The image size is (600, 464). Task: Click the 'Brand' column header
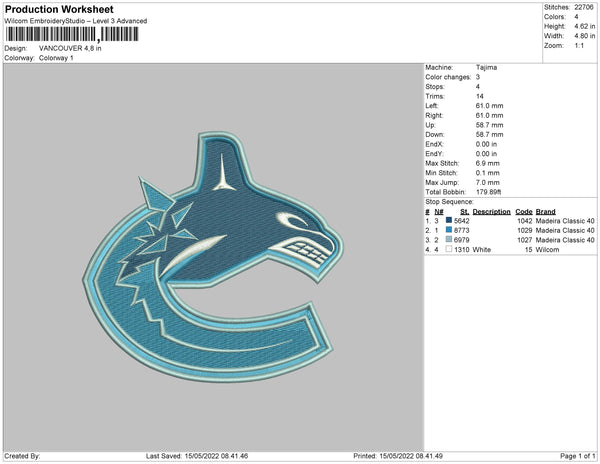[545, 212]
